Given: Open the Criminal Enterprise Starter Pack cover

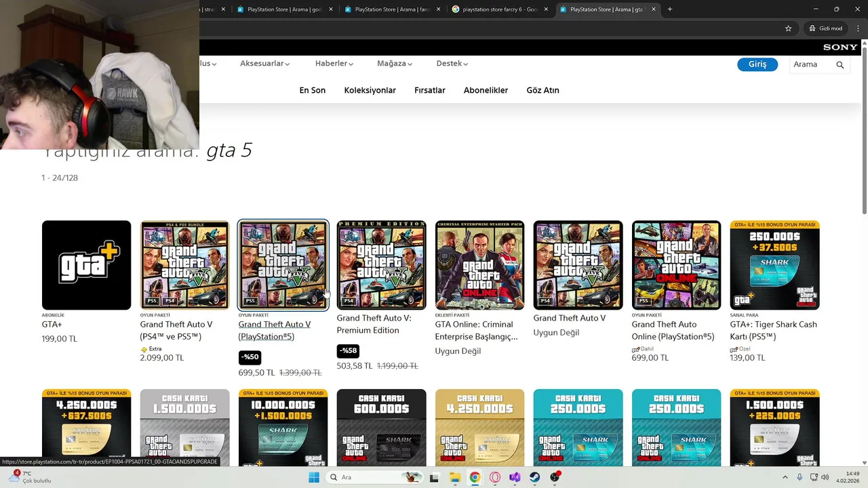Looking at the screenshot, I should click(x=479, y=265).
